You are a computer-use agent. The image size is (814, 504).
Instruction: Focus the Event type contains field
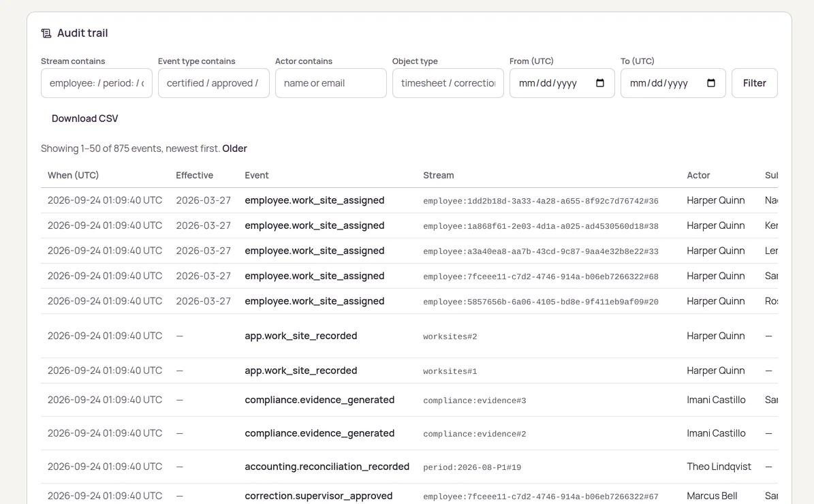[x=214, y=83]
